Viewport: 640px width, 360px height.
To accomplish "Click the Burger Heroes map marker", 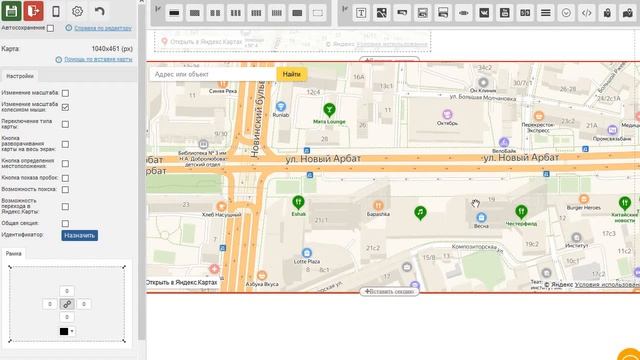I will point(584,199).
